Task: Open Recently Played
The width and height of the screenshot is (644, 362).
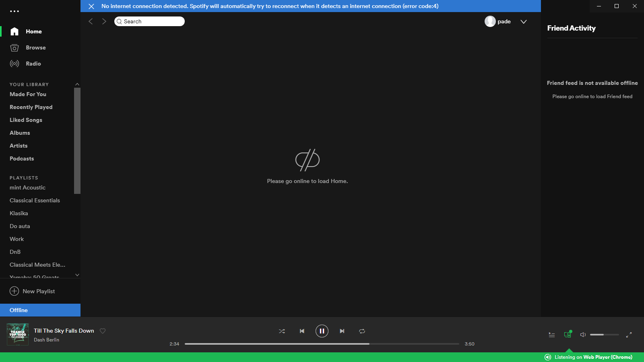Action: pyautogui.click(x=31, y=107)
